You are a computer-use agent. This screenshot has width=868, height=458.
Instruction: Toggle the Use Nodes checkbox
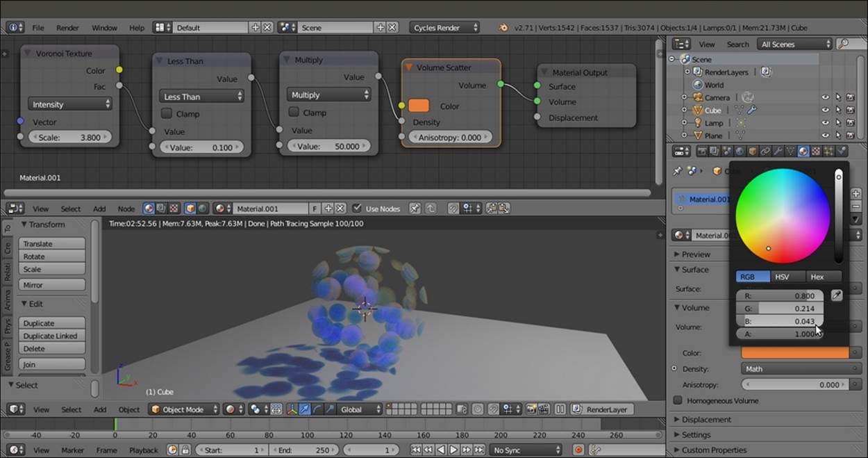click(357, 208)
